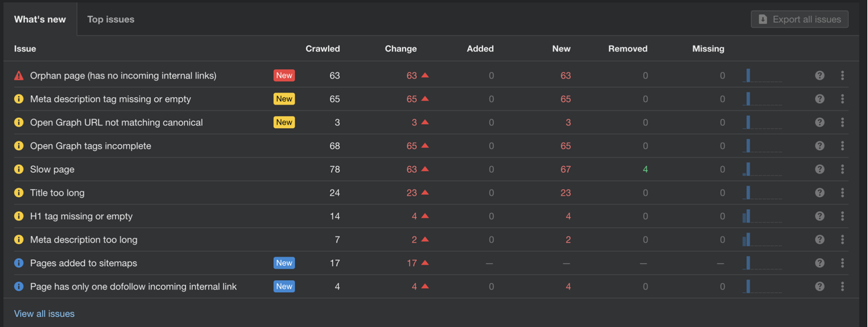Open the View all issues link
868x327 pixels.
click(44, 314)
